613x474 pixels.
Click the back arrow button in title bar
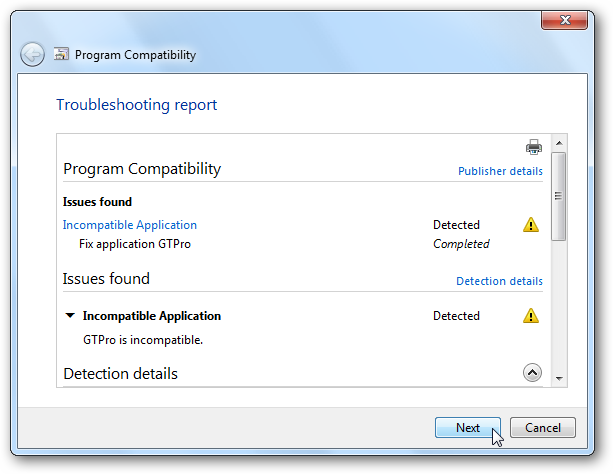[x=32, y=55]
